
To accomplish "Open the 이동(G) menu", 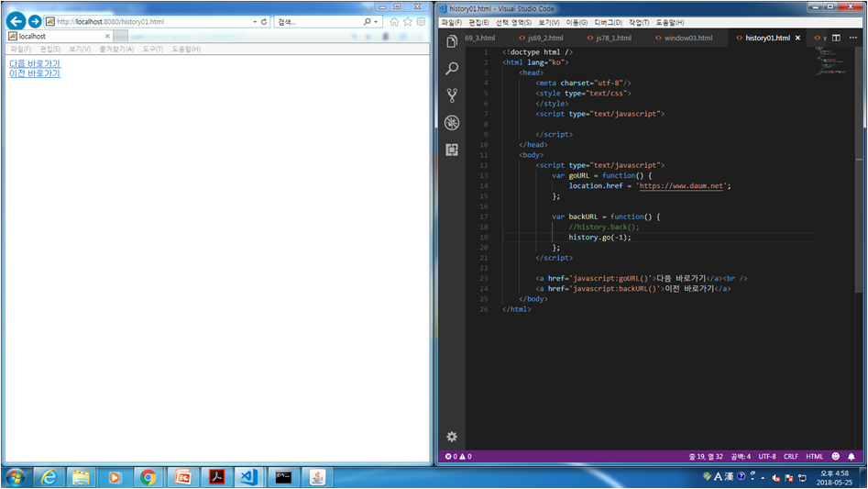I will pyautogui.click(x=577, y=23).
